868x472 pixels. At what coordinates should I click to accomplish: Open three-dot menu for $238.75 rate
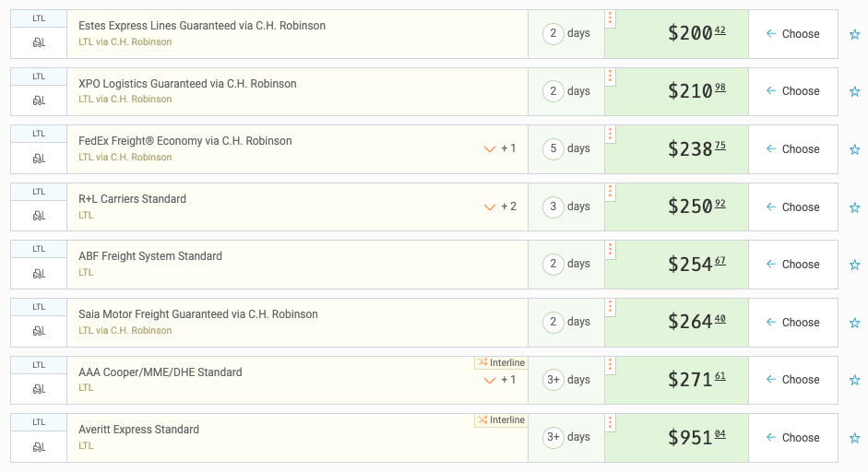click(x=610, y=134)
